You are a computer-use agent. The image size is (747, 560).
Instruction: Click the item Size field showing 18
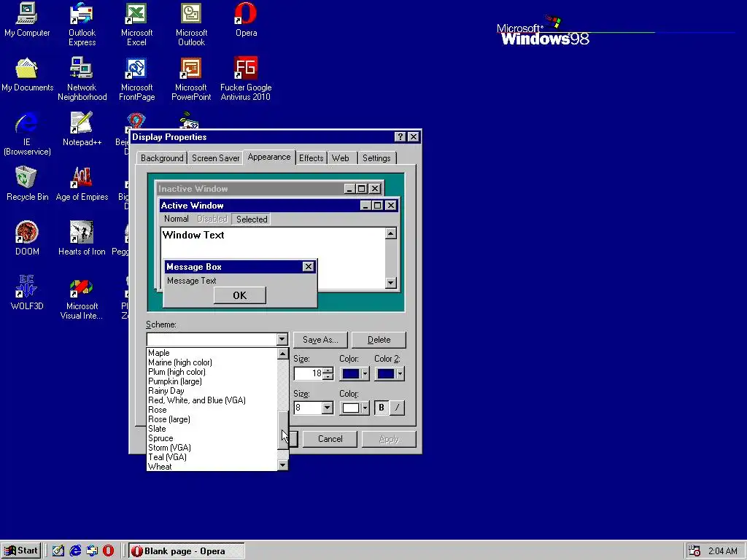309,374
